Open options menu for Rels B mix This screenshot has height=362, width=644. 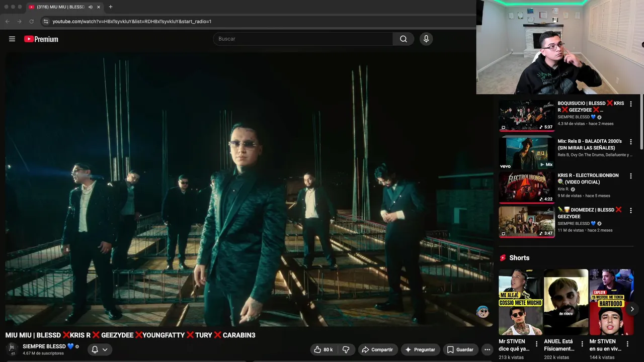click(x=631, y=142)
